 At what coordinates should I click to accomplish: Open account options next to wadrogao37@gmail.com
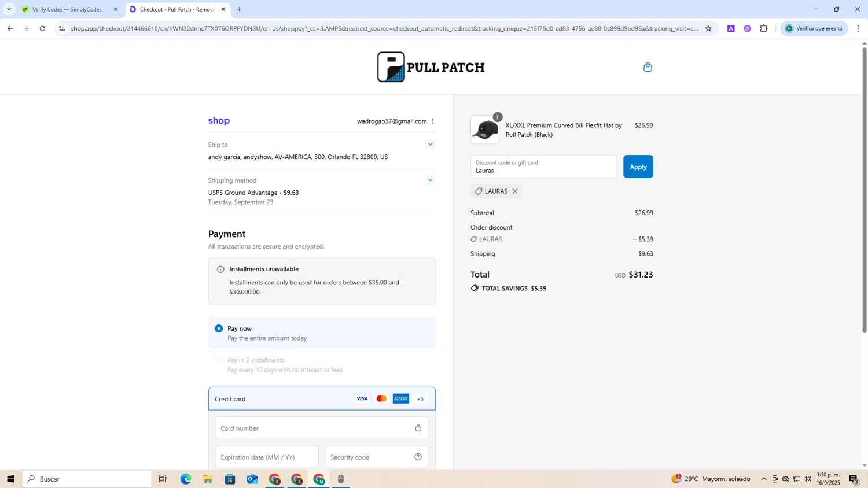(433, 121)
